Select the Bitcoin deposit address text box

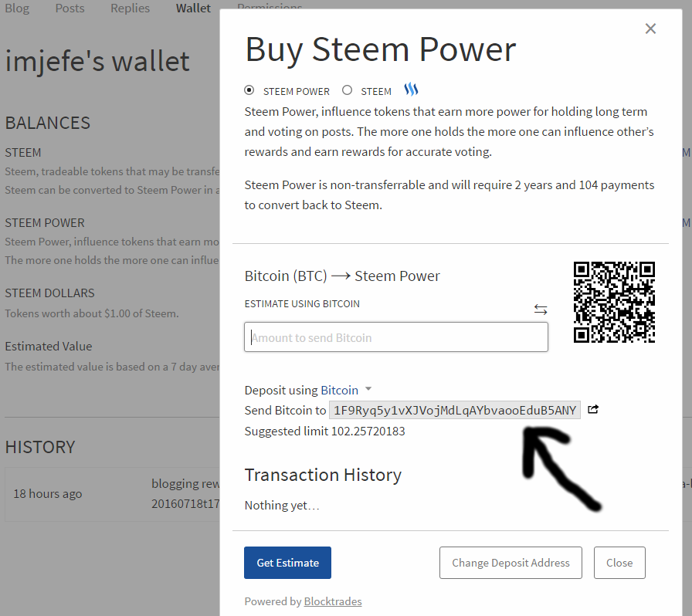455,410
